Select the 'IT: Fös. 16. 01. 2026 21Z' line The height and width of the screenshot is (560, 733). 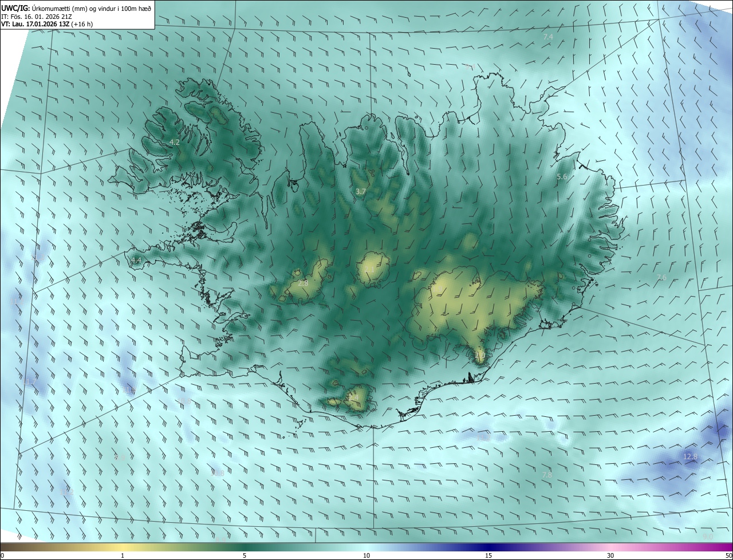click(36, 16)
